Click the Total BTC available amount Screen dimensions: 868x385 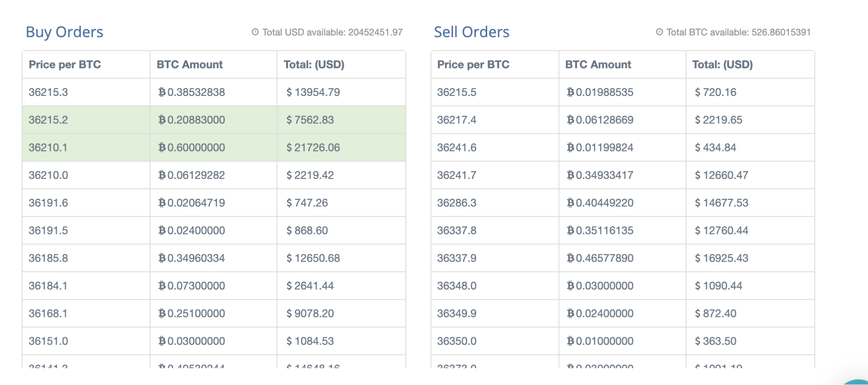tap(781, 32)
